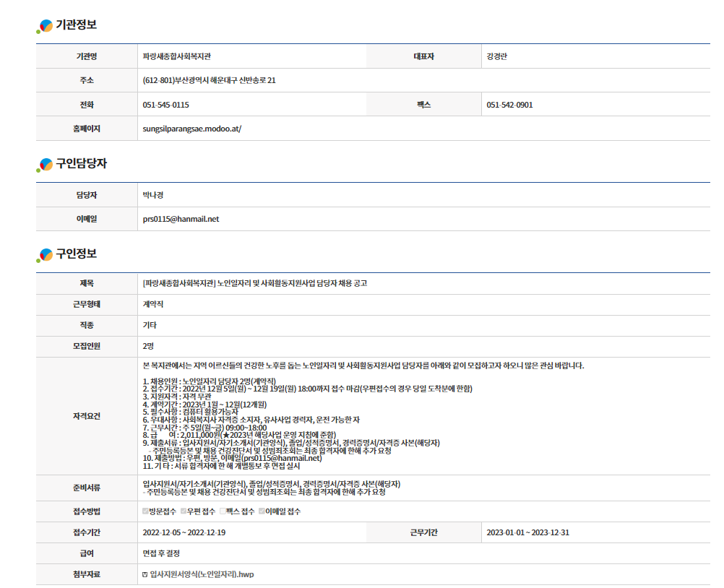This screenshot has width=724, height=588.
Task: Click the 첨부자료 row label
Action: 87,574
